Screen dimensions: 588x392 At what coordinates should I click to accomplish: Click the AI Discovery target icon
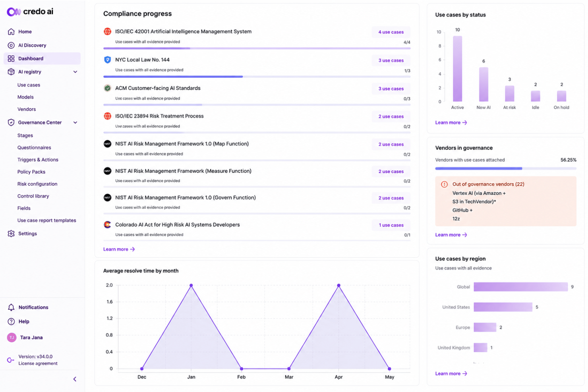pos(11,45)
